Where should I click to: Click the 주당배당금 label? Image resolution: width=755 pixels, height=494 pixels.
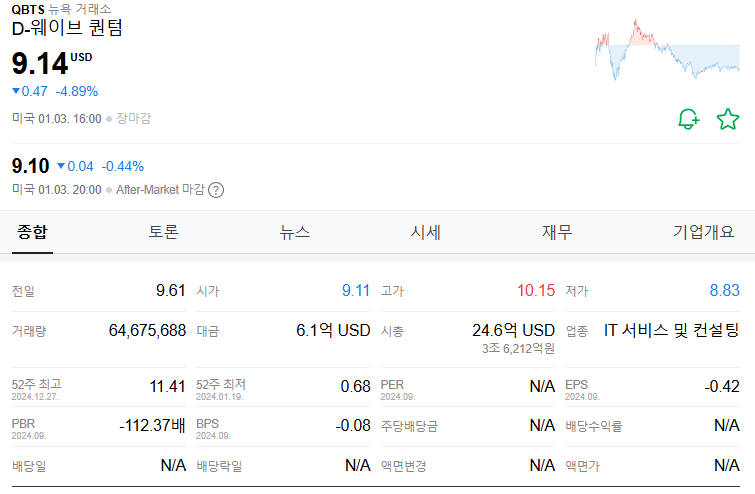click(409, 426)
